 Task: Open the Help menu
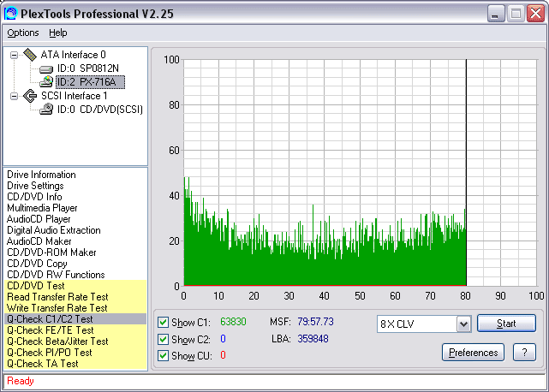click(58, 33)
